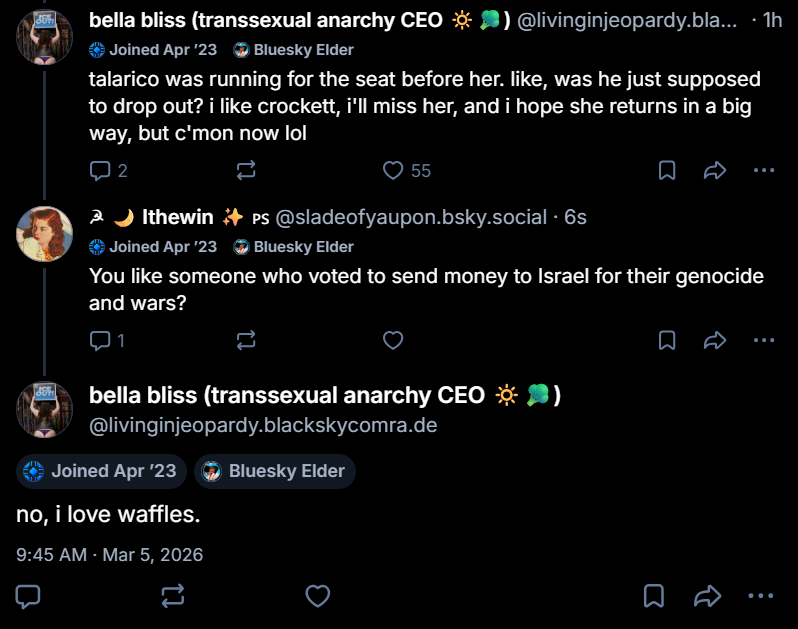Click the "Joined Apr '23" badge on main post
798x629 pixels.
click(x=101, y=471)
